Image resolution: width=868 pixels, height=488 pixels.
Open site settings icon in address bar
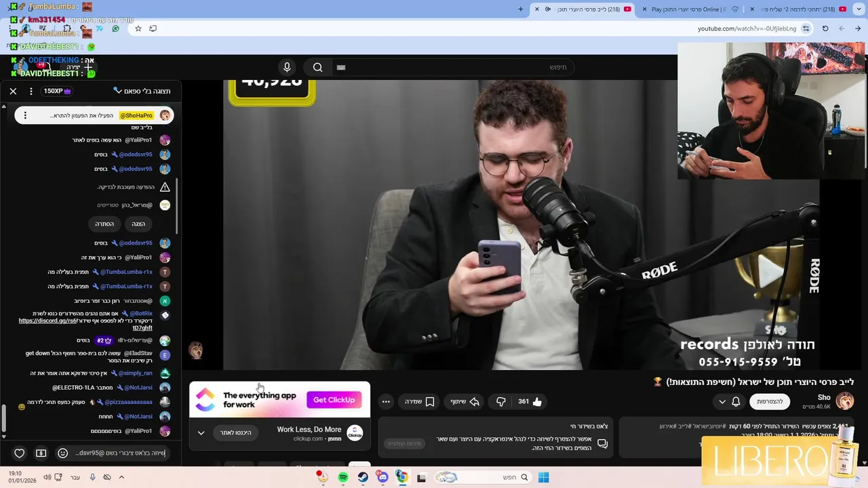coord(806,28)
